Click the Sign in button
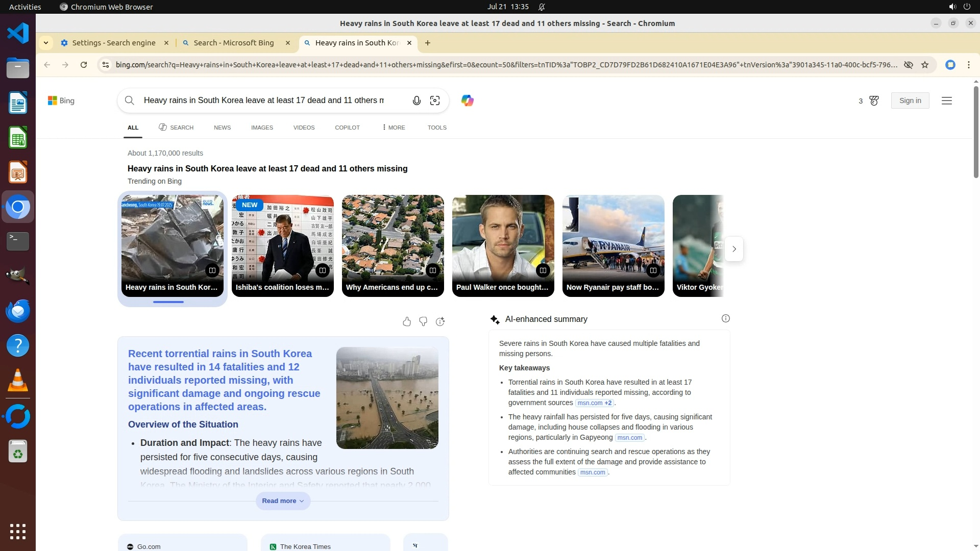The height and width of the screenshot is (551, 980). tap(910, 101)
